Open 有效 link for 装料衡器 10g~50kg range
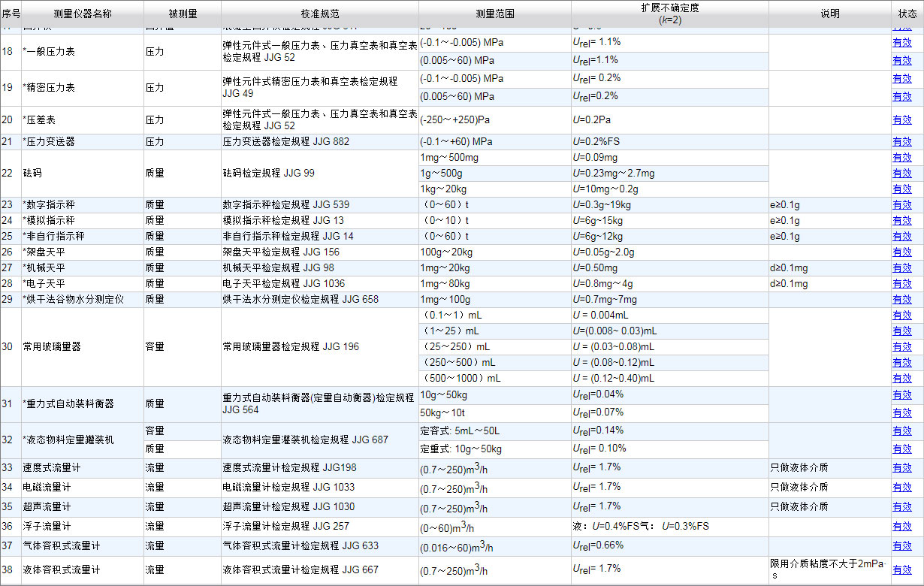This screenshot has height=586, width=924. 902,395
